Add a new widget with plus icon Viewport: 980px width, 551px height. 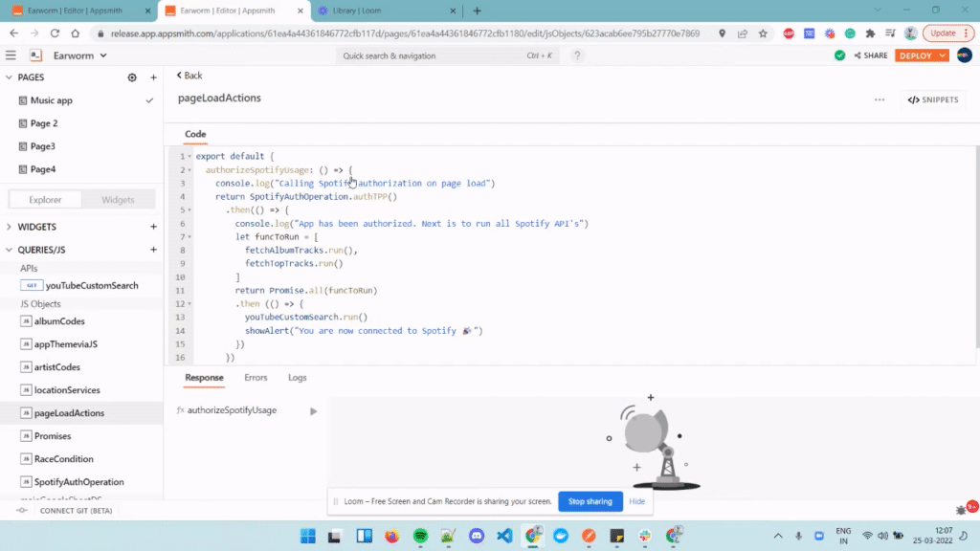click(x=153, y=227)
